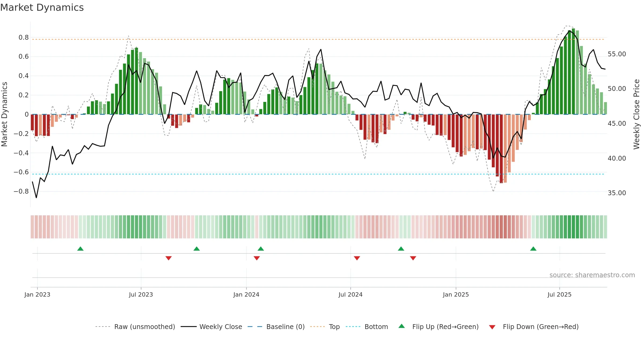Click the Baseline (0) legend entry
Screen dimensions: 644x362
[x=276, y=327]
